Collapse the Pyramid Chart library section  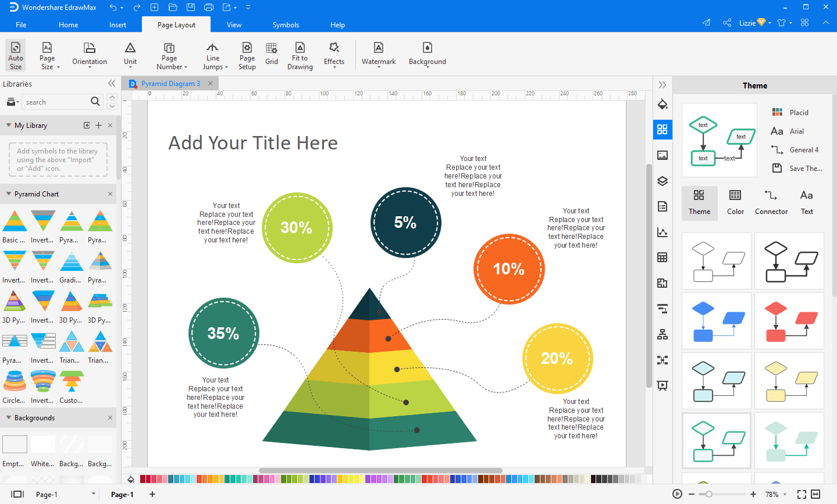tap(9, 194)
